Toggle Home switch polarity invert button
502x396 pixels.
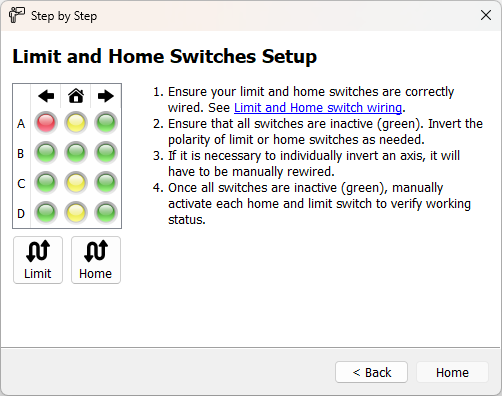tap(96, 260)
